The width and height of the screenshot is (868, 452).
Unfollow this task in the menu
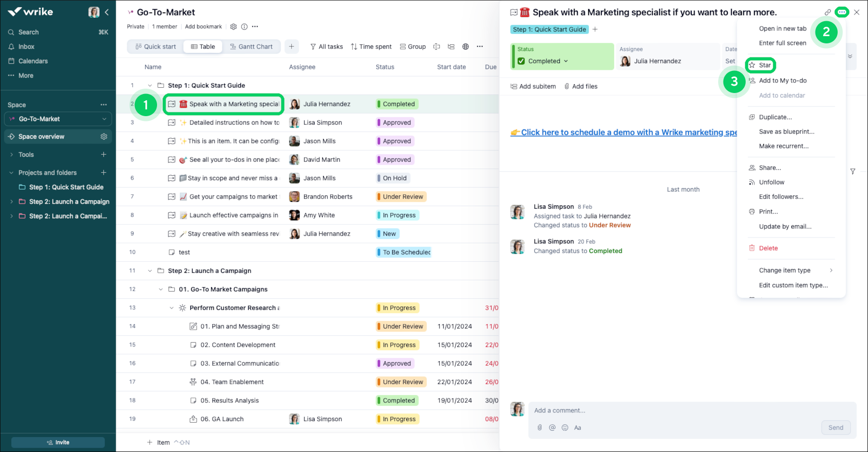coord(771,182)
